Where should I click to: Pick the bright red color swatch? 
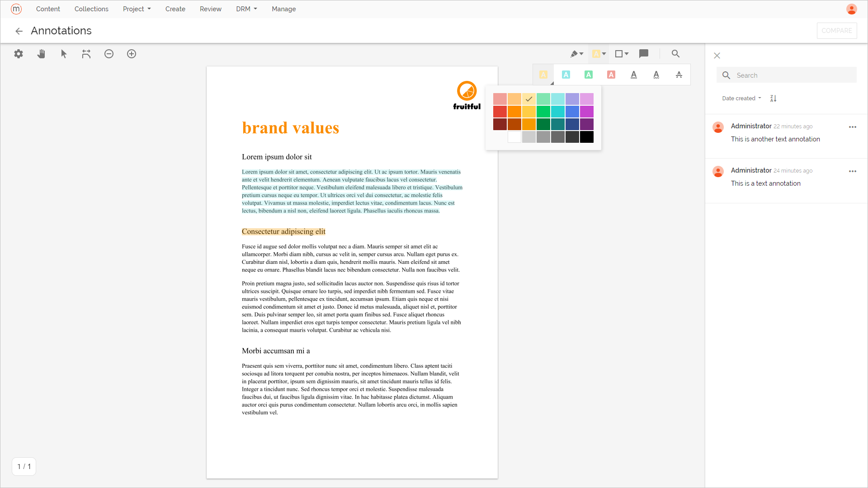[x=500, y=112]
